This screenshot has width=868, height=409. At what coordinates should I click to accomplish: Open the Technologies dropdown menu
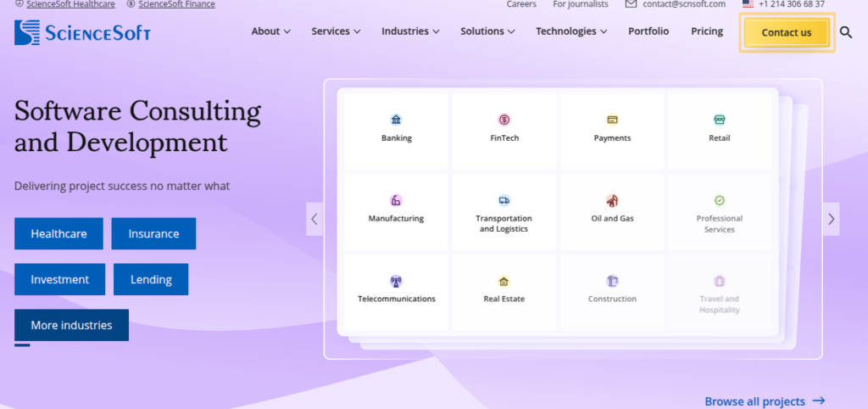pos(570,31)
